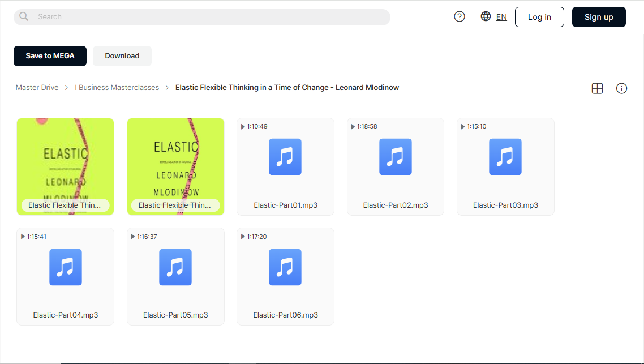Select the Elastic-Part03.mp3 file name
This screenshot has height=364, width=644.
505,205
